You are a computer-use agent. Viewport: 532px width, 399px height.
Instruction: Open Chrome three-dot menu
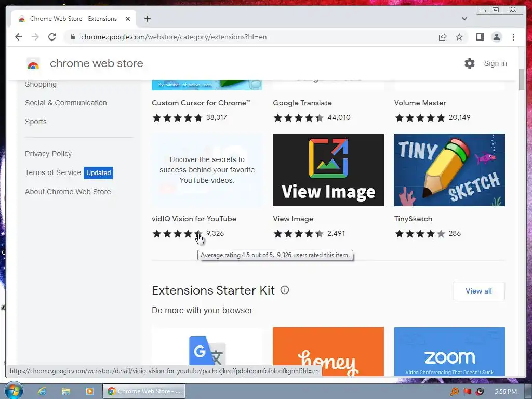513,37
